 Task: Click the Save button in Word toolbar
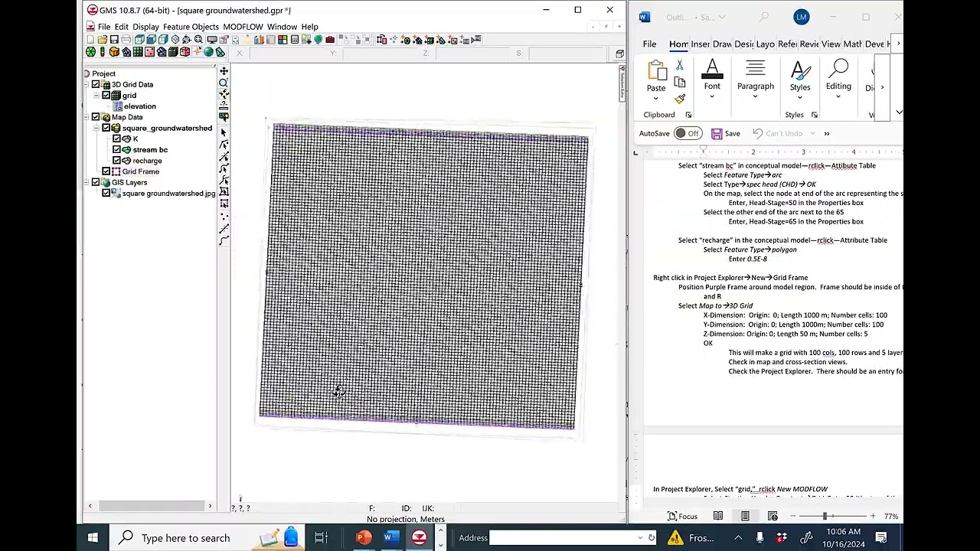pos(726,133)
